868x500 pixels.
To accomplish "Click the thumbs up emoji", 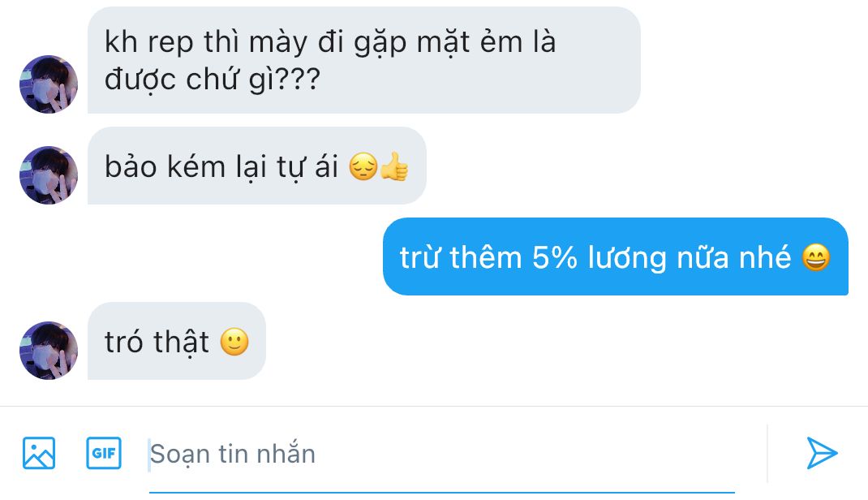I will click(x=394, y=166).
